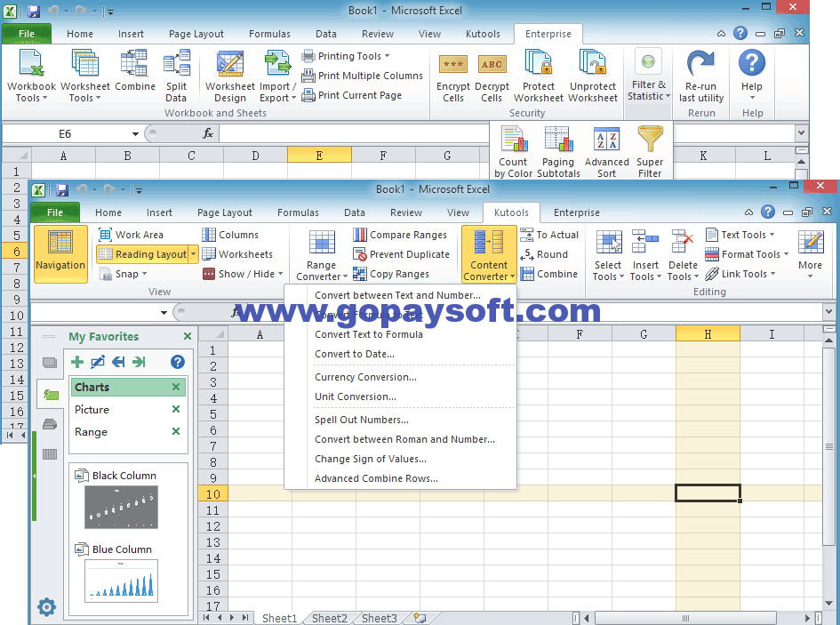840x625 pixels.
Task: Toggle Reading Layout view
Action: coord(142,254)
